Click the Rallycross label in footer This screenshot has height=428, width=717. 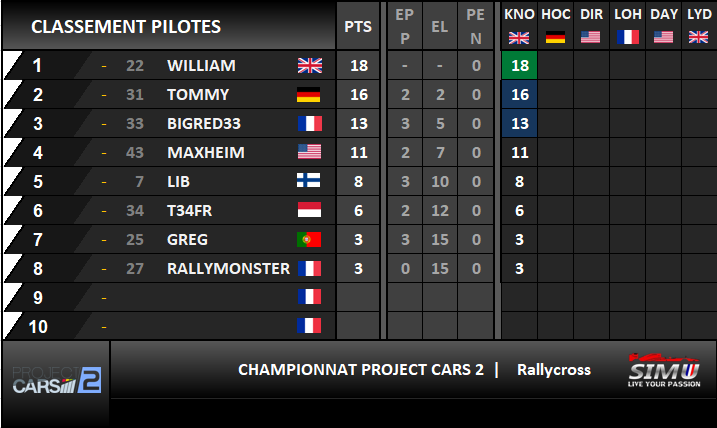tap(554, 369)
